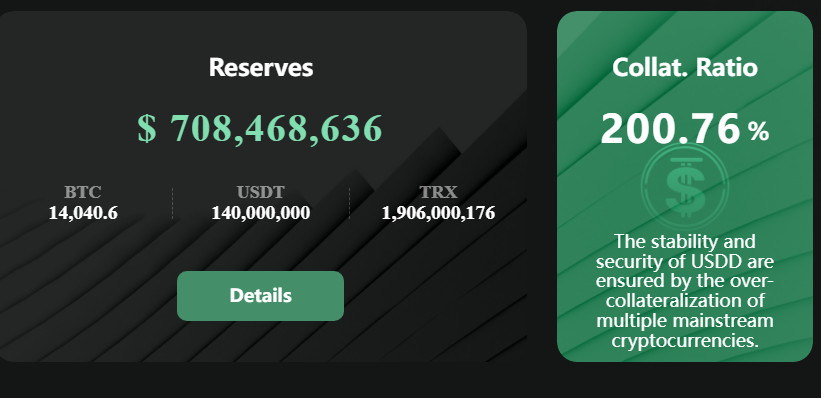This screenshot has width=821, height=398.
Task: Click the word cryptocurrencies in green card
Action: pos(685,341)
